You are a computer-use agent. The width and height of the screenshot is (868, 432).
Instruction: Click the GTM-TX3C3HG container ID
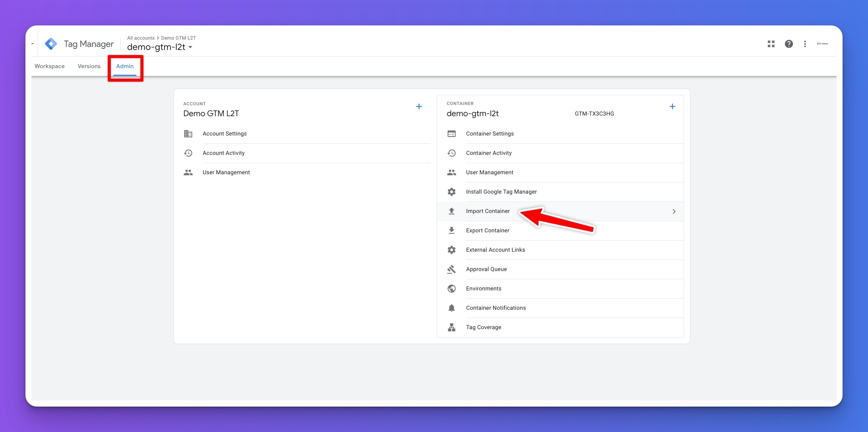click(x=594, y=114)
